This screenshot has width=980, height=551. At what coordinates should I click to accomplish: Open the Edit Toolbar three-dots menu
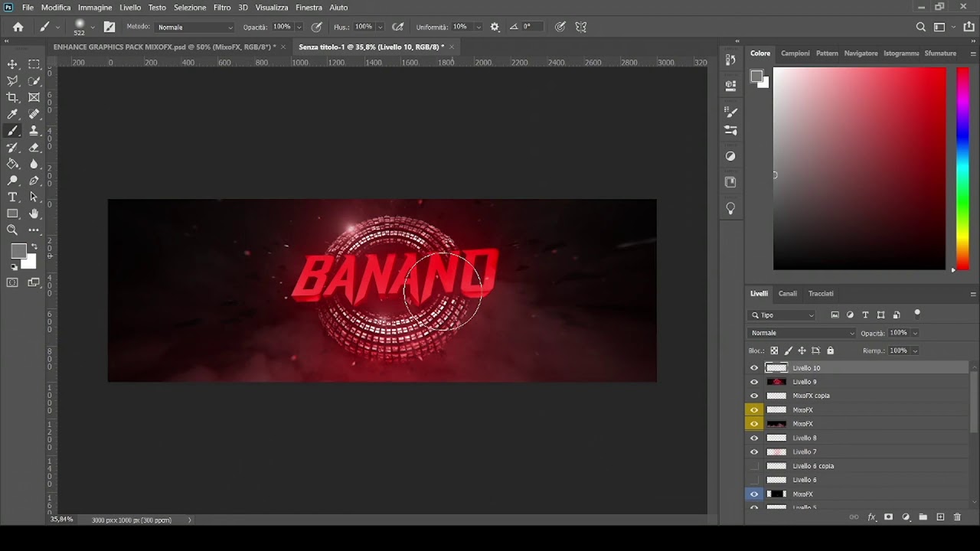34,230
